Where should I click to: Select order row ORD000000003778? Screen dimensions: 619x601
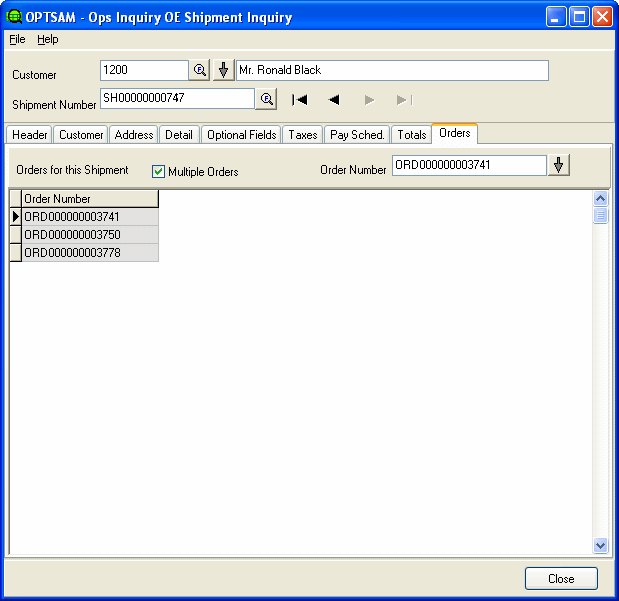pos(90,252)
